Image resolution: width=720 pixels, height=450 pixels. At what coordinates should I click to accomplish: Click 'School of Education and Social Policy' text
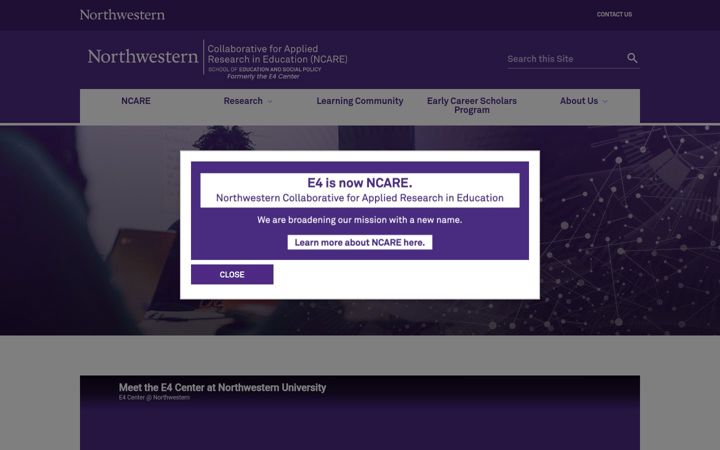[264, 69]
